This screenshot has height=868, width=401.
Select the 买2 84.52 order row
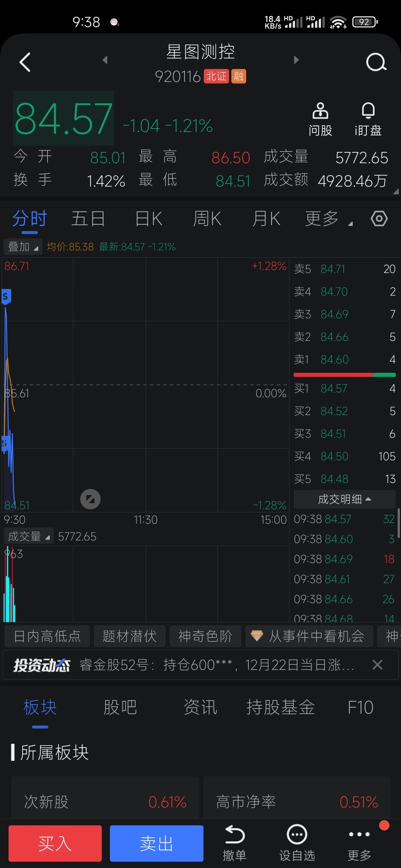[x=345, y=411]
